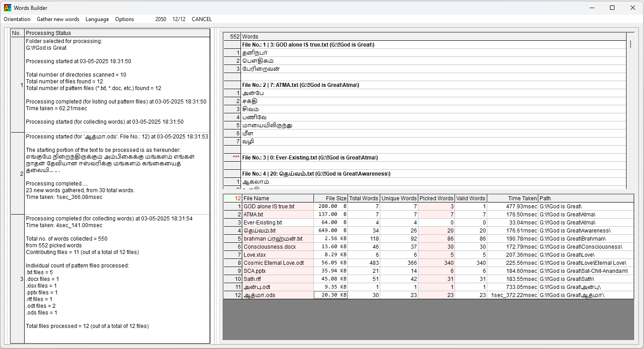Click the 20.30 KB file size cell
This screenshot has height=349, width=644.
coord(331,295)
